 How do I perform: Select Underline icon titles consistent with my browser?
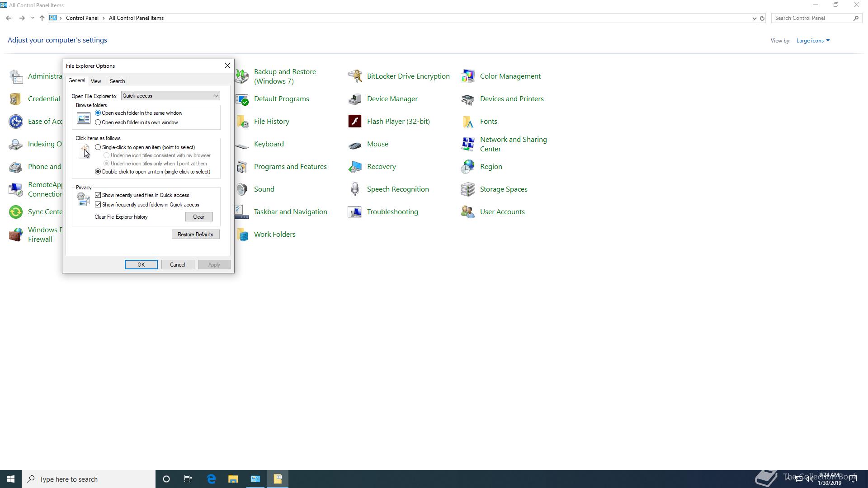tap(157, 155)
